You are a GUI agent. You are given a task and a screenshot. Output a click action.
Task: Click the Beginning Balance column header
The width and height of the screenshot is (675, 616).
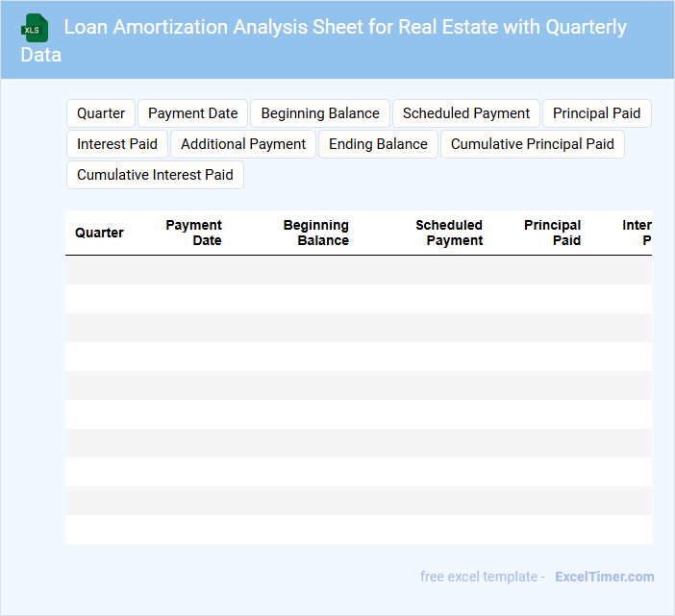tap(316, 233)
